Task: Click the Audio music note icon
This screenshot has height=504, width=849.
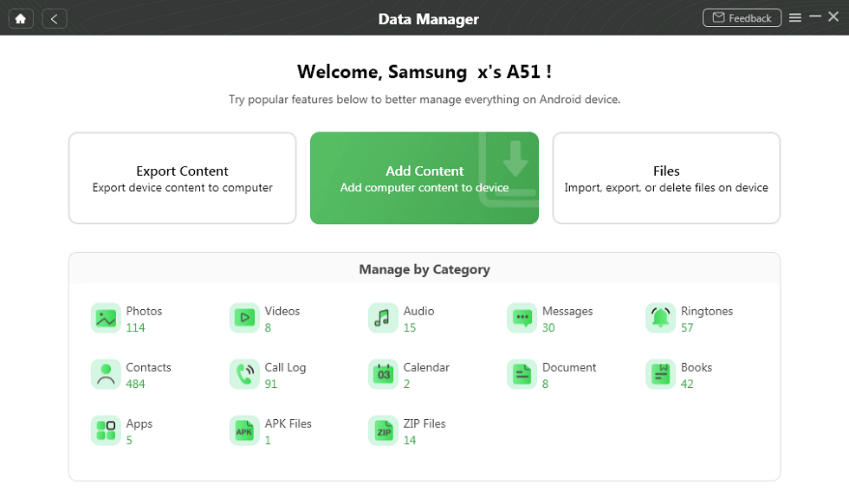Action: click(x=383, y=319)
